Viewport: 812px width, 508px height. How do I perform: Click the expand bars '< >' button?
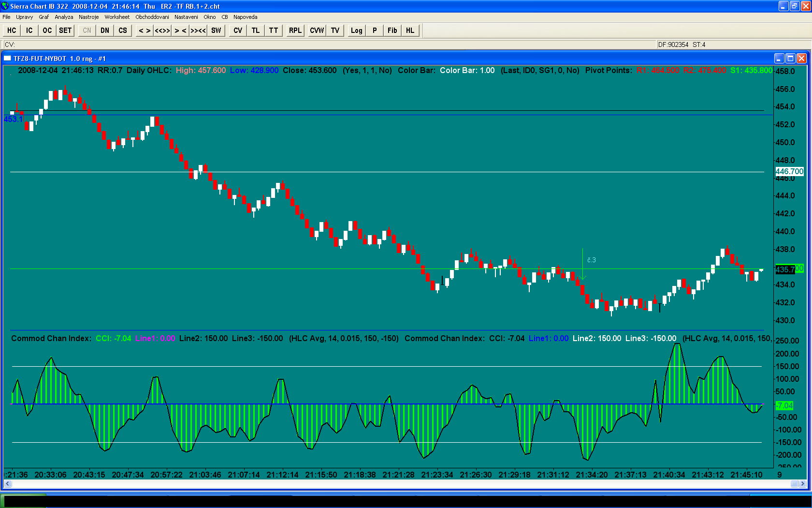click(x=145, y=30)
